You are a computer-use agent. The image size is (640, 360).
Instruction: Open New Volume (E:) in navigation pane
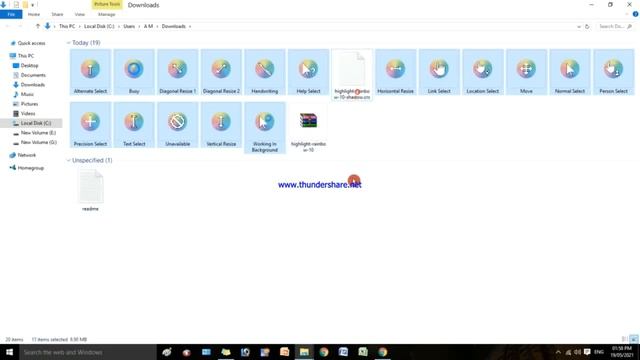(38, 133)
